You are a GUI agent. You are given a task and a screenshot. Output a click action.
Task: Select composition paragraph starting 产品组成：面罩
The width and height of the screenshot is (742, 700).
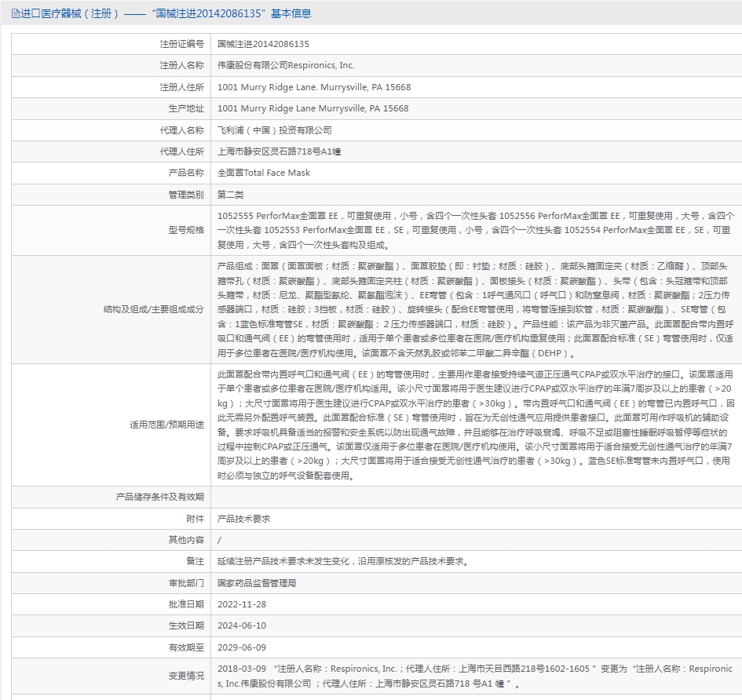[476, 309]
